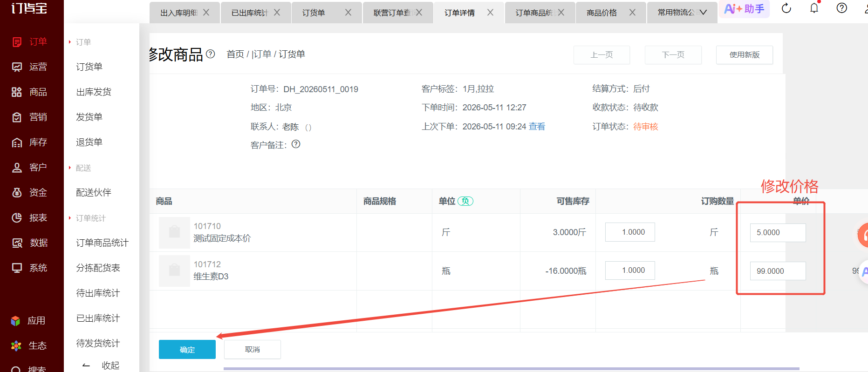
Task: Open the 资金 money bag icon
Action: pos(17,193)
